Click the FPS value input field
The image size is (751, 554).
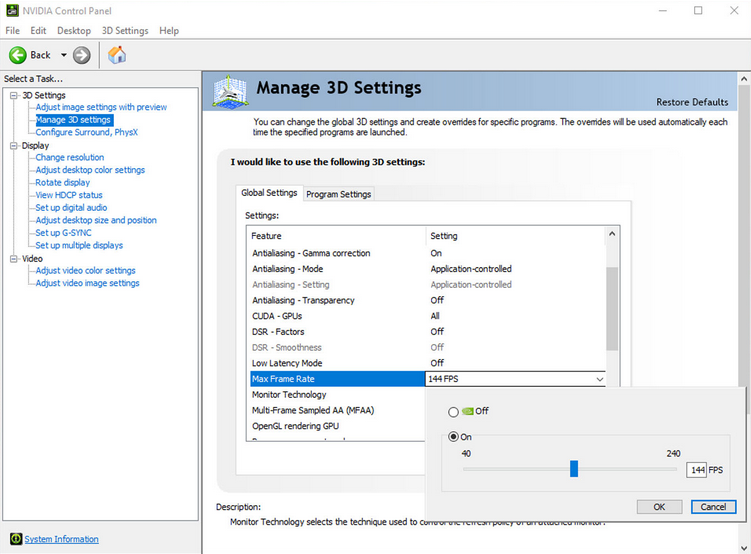[x=696, y=470]
